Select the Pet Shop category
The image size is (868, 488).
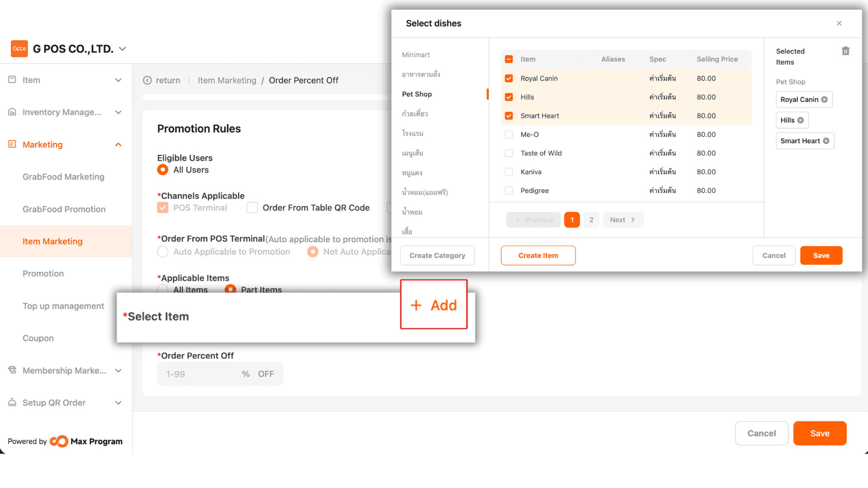click(x=416, y=94)
